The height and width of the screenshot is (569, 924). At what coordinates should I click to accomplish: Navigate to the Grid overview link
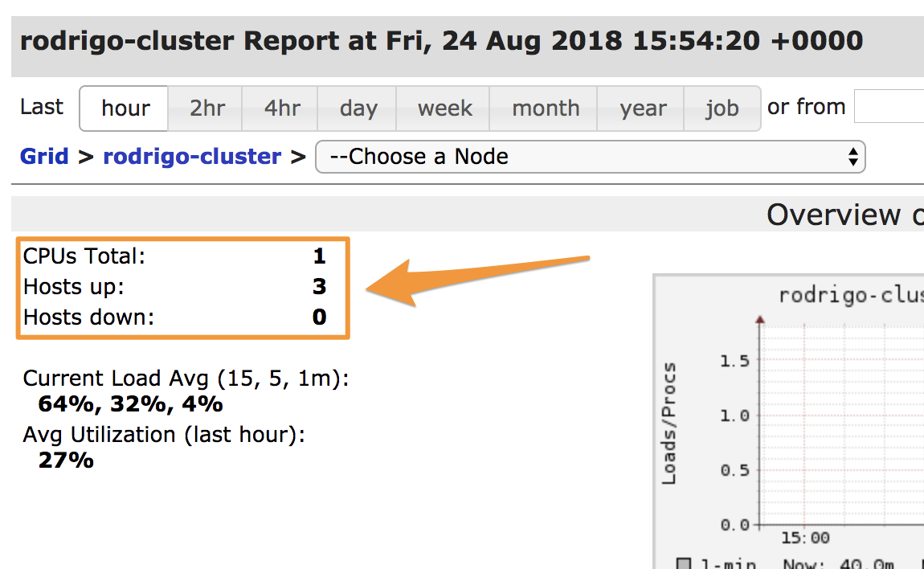tap(44, 156)
